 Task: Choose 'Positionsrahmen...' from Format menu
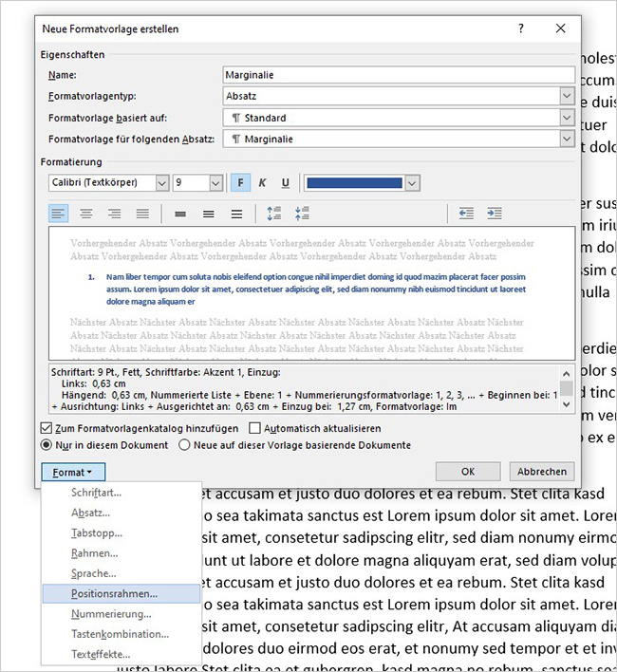coord(114,593)
